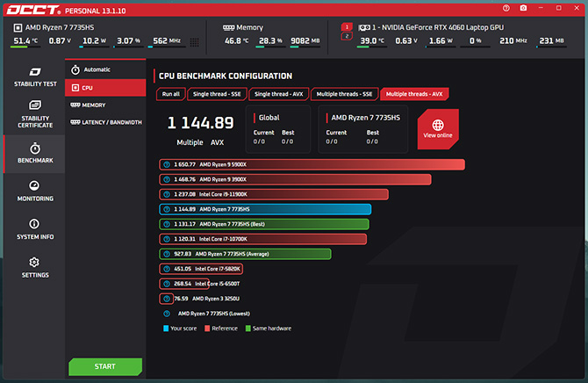
Task: Click the AMD Ryzen 7 7735HS header label
Action: coord(60,27)
